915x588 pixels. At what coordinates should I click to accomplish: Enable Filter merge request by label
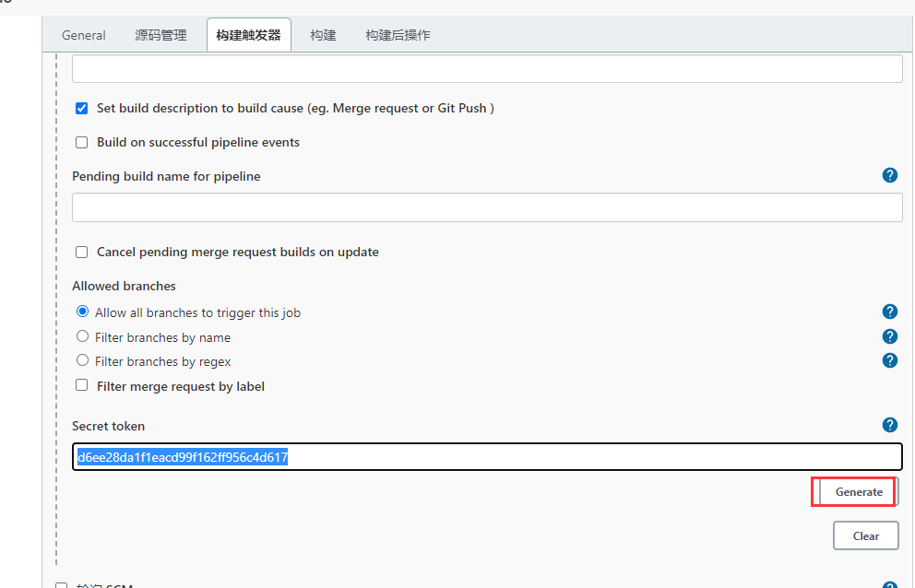pyautogui.click(x=82, y=385)
